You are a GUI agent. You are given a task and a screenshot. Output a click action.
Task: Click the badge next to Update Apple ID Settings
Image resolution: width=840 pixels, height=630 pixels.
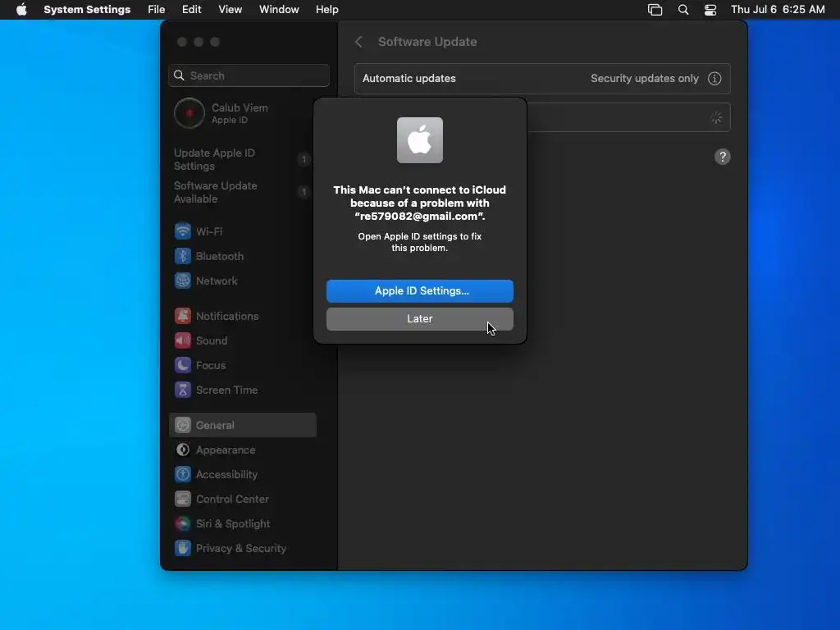click(x=304, y=159)
